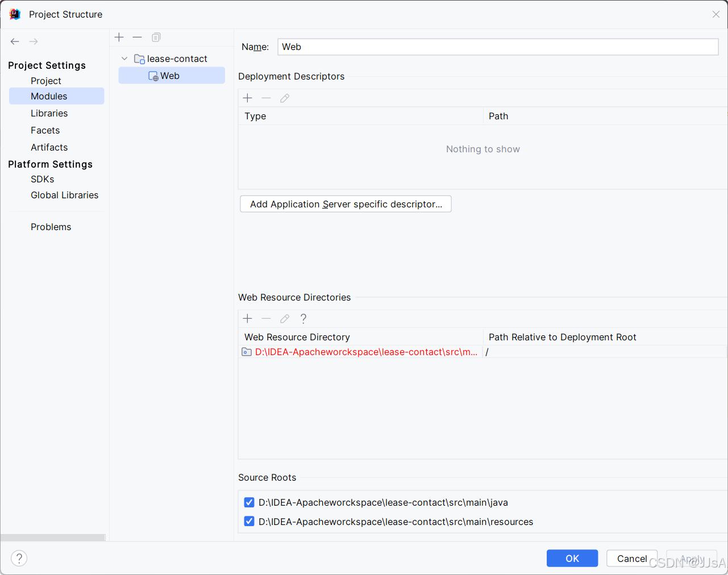Click the Name input field
Screen dimensions: 728x575
[498, 47]
